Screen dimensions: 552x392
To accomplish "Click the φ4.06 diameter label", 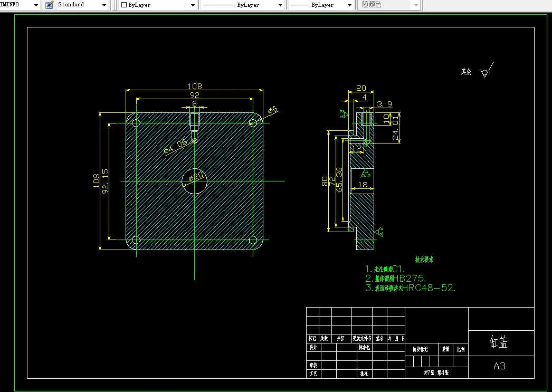I will coord(175,147).
